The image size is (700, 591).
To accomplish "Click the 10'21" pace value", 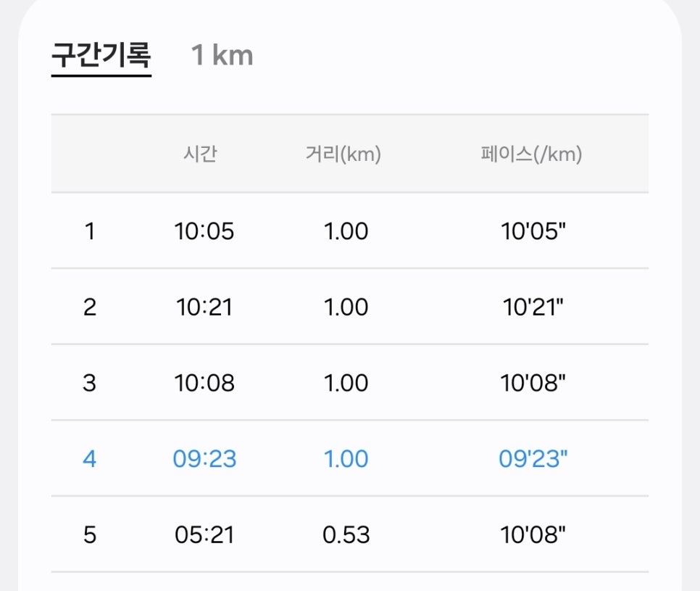I will click(x=533, y=307).
